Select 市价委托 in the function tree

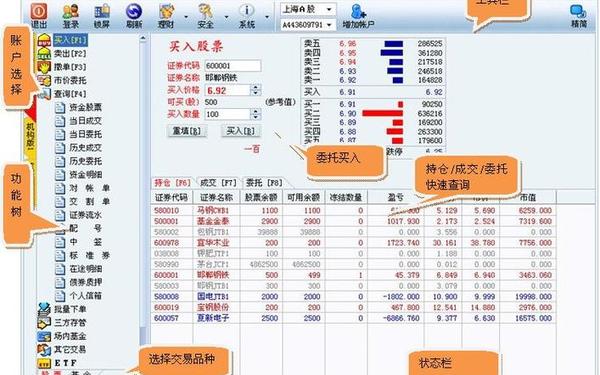[x=70, y=80]
